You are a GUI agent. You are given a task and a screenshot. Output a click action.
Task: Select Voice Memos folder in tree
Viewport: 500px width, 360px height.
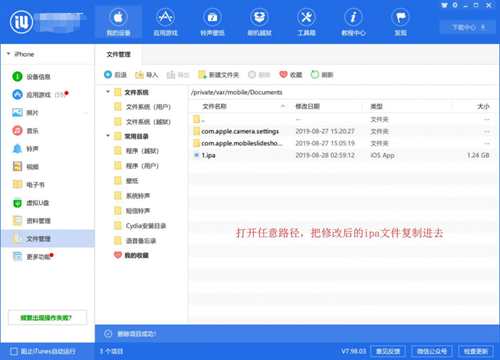135,241
